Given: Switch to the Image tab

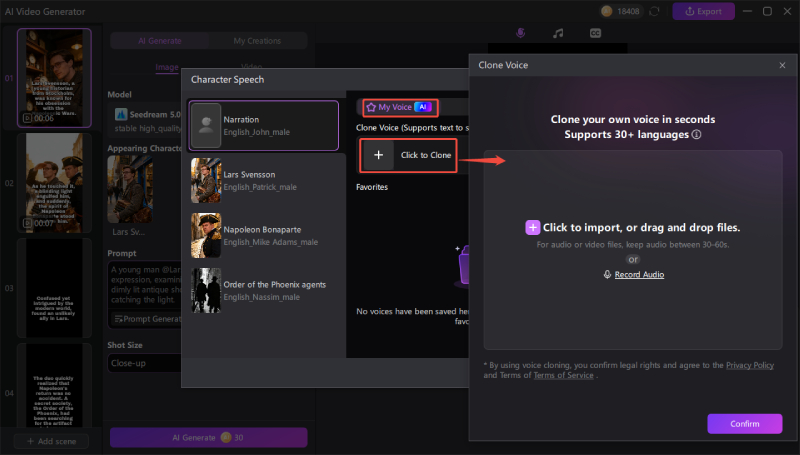Looking at the screenshot, I should [x=166, y=68].
